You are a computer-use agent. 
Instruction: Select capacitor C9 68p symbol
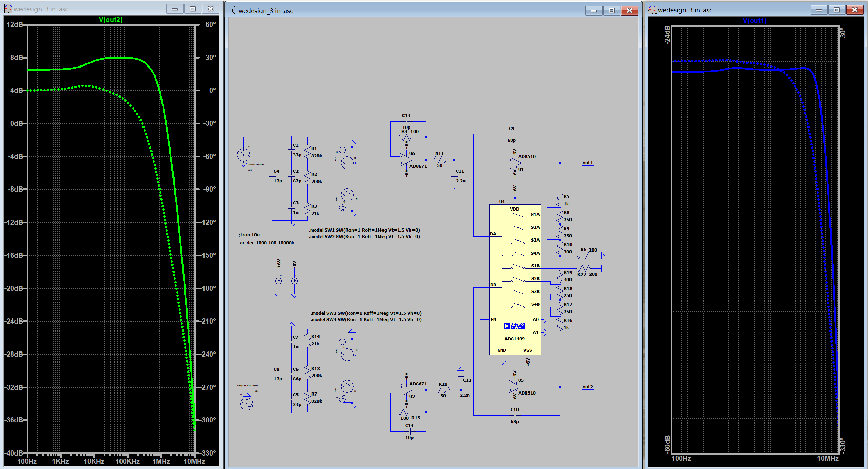(512, 134)
